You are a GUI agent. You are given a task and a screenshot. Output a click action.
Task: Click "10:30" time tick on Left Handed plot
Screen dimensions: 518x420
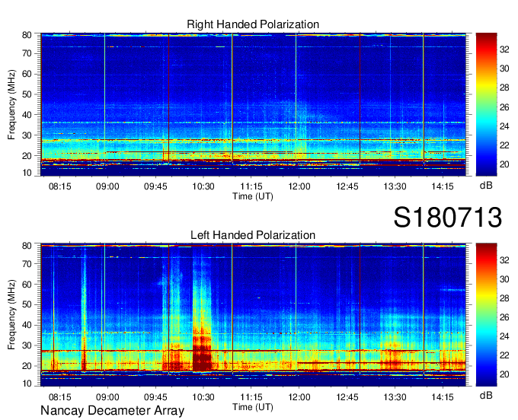[203, 397]
